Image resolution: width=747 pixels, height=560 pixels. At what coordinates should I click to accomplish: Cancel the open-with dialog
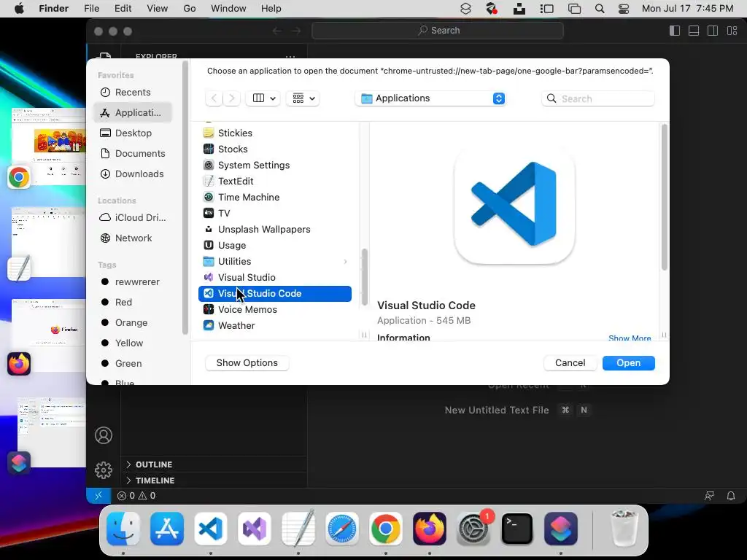coord(570,363)
